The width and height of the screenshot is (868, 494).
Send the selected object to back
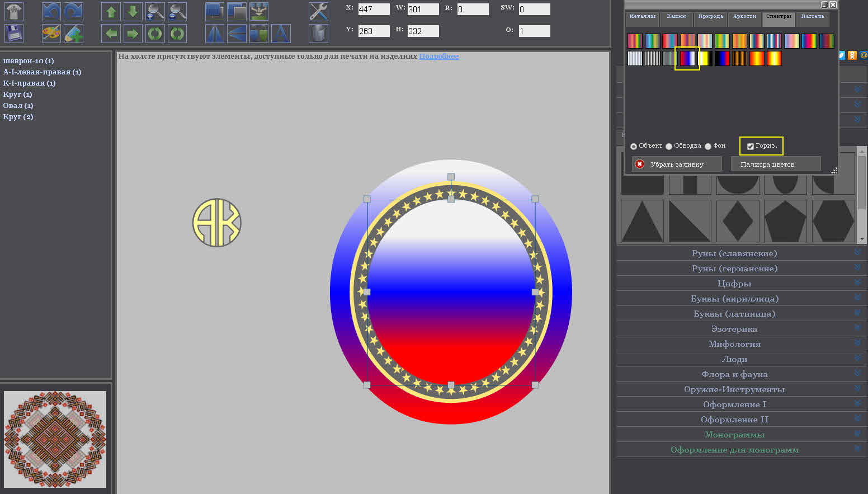click(237, 11)
